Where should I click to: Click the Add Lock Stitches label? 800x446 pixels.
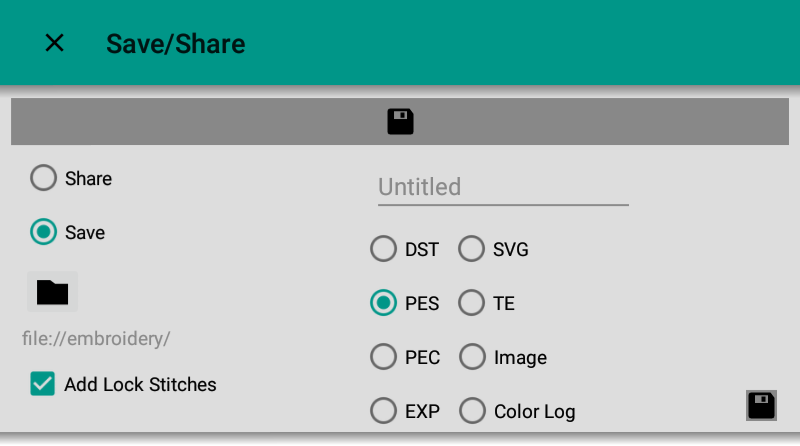(140, 384)
